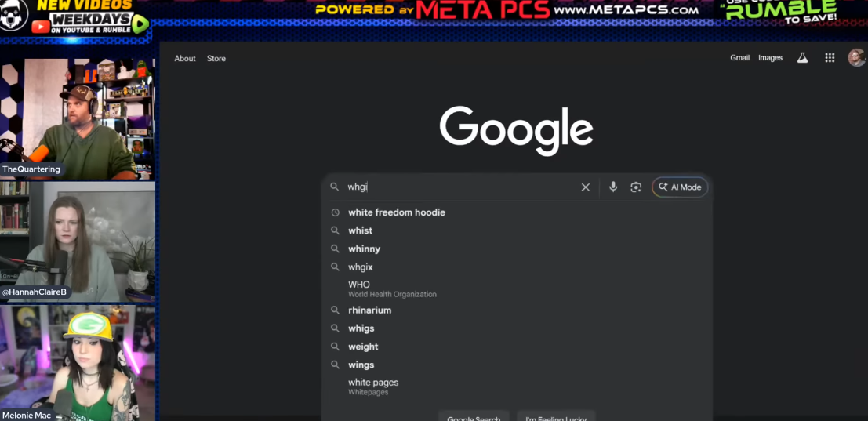The width and height of the screenshot is (868, 421).
Task: Open AI Mode
Action: 680,187
